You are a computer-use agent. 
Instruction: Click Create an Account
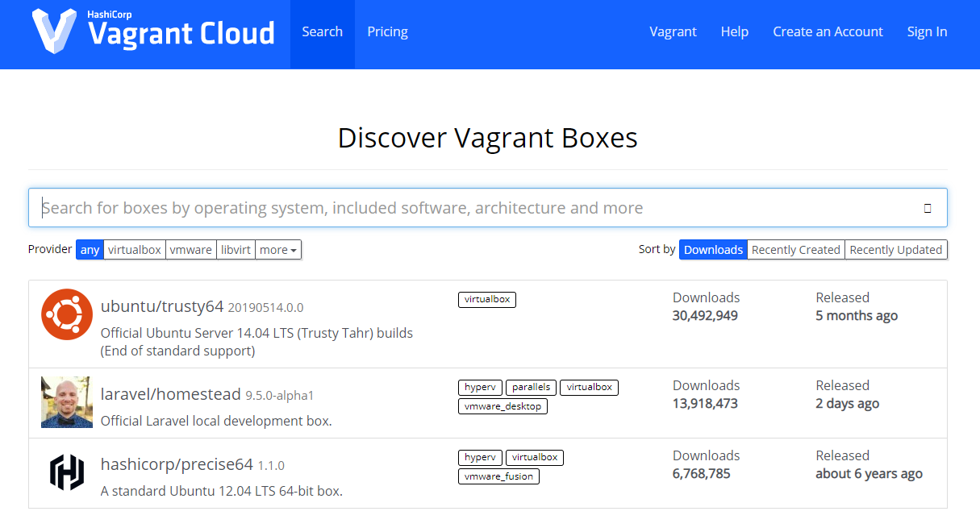pyautogui.click(x=828, y=32)
